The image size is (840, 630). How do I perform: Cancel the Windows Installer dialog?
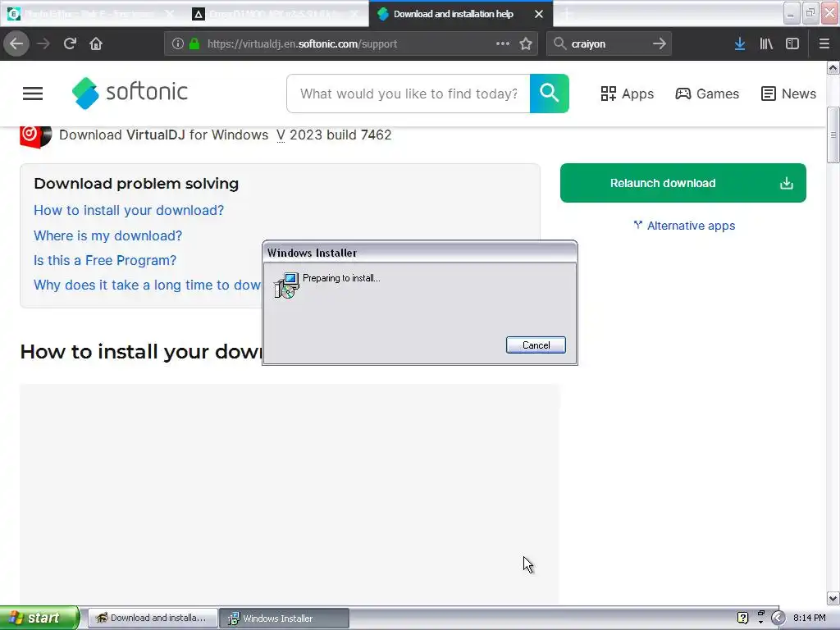point(536,345)
